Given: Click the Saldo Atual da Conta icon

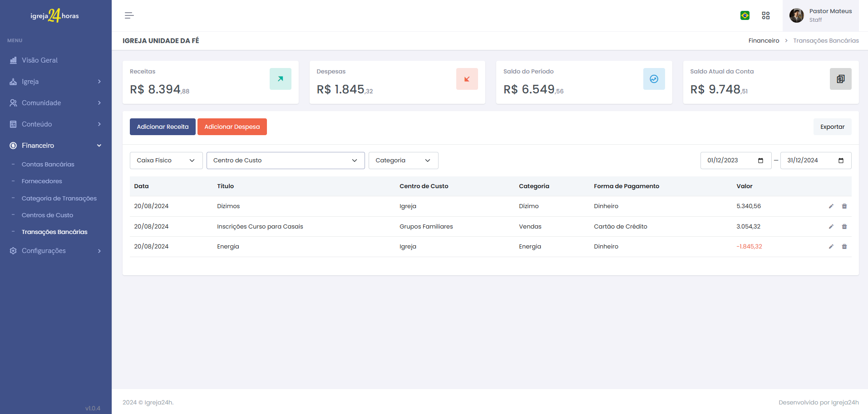Looking at the screenshot, I should [840, 79].
